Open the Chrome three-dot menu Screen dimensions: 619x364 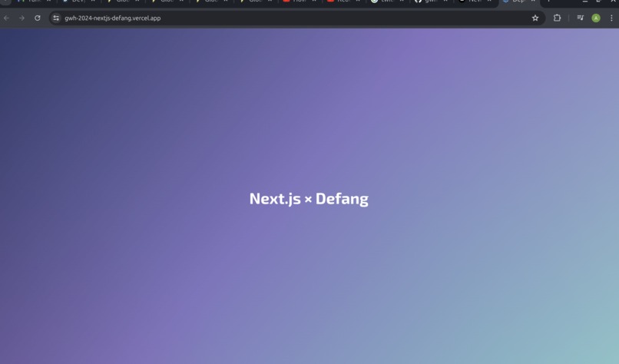coord(611,18)
